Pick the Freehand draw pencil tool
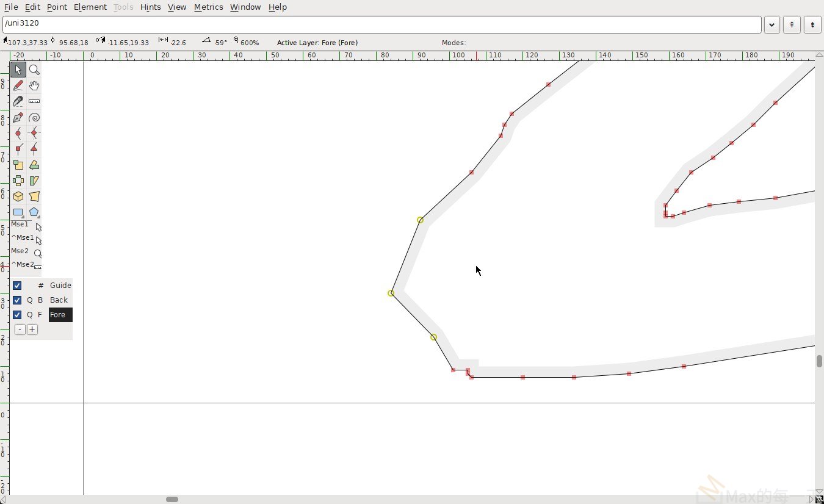This screenshot has width=824, height=504. pyautogui.click(x=18, y=85)
